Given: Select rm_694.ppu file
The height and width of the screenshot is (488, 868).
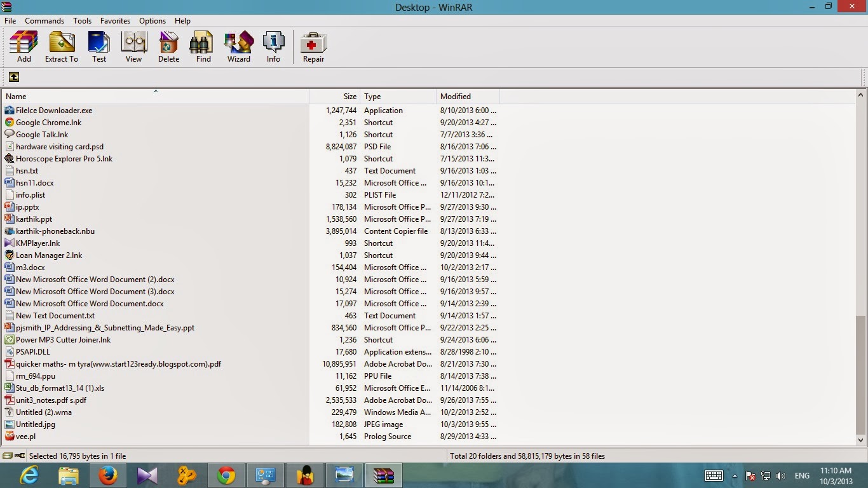Looking at the screenshot, I should click(36, 376).
